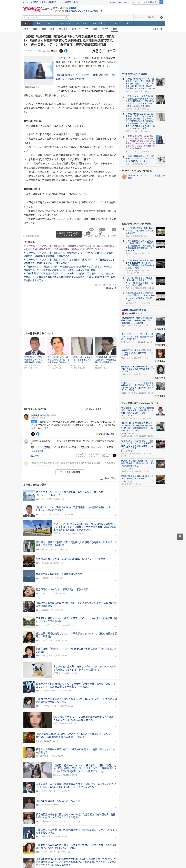This screenshot has width=186, height=868.
Task: Share article on Facebook via header icon
Action: pos(66,51)
